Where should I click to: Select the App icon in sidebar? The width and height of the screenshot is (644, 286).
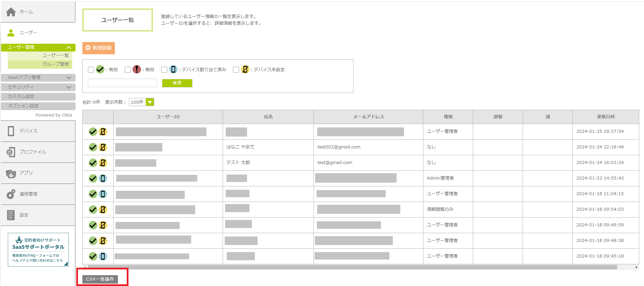pyautogui.click(x=11, y=173)
